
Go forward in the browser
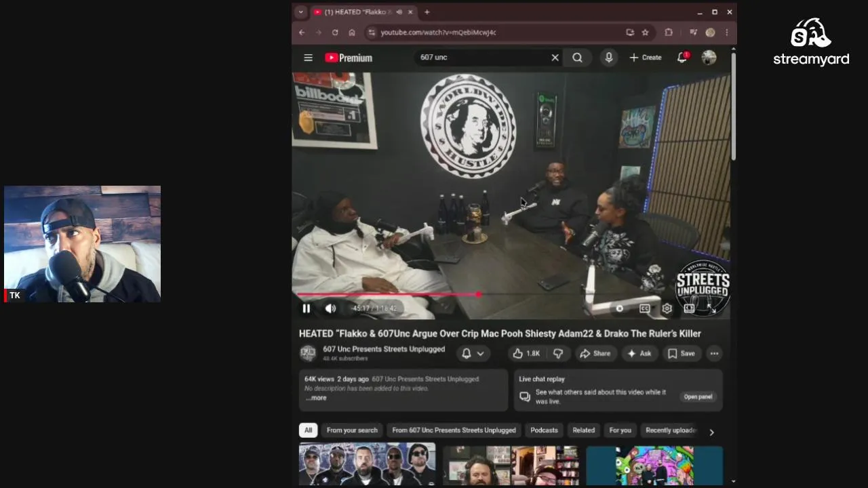[318, 33]
